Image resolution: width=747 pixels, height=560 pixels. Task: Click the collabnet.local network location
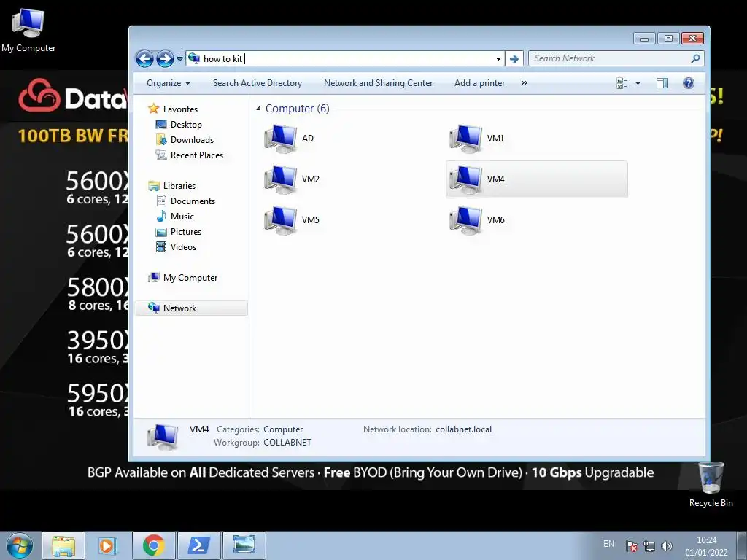pos(463,429)
